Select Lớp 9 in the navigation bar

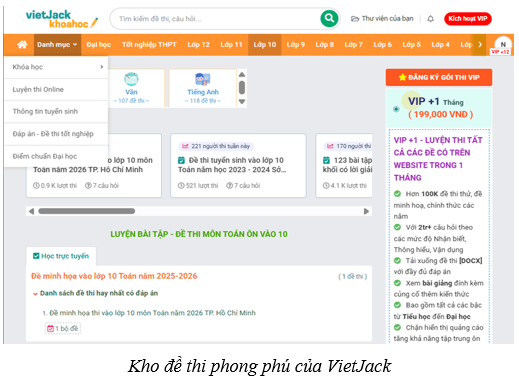296,44
